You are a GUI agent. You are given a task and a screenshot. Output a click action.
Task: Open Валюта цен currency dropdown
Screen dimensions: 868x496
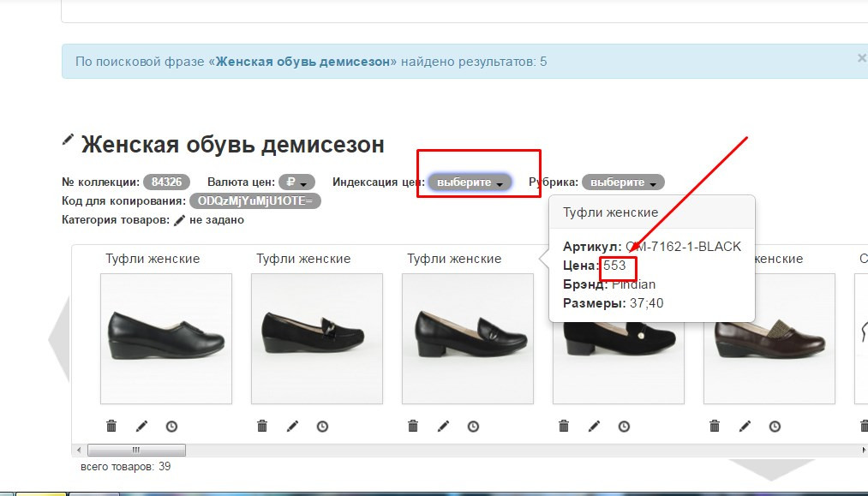[296, 182]
